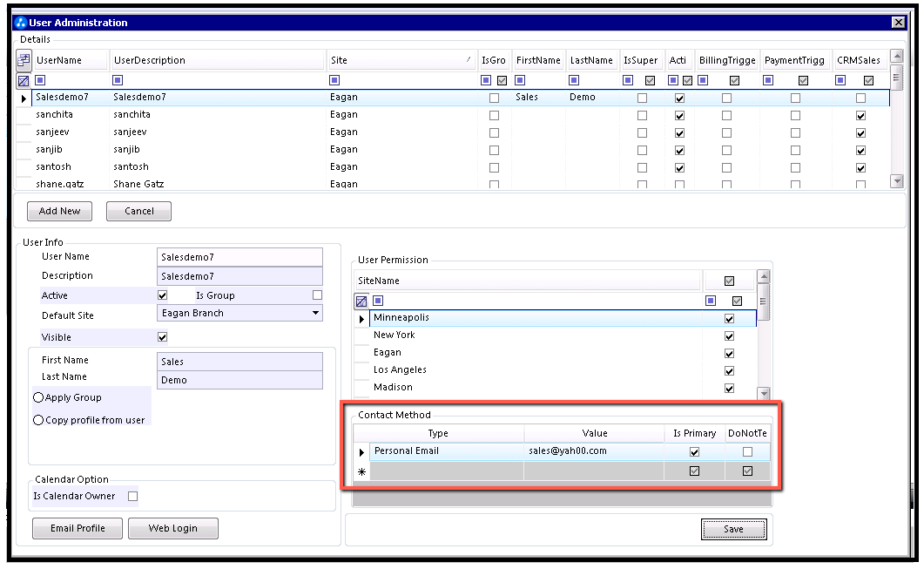
Task: Click the First Name input field
Action: click(239, 362)
